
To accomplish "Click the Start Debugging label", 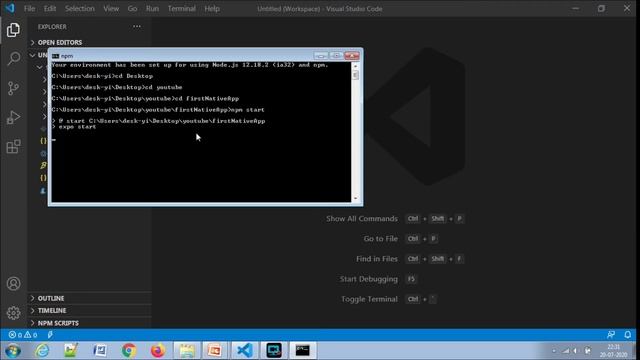I will point(369,279).
